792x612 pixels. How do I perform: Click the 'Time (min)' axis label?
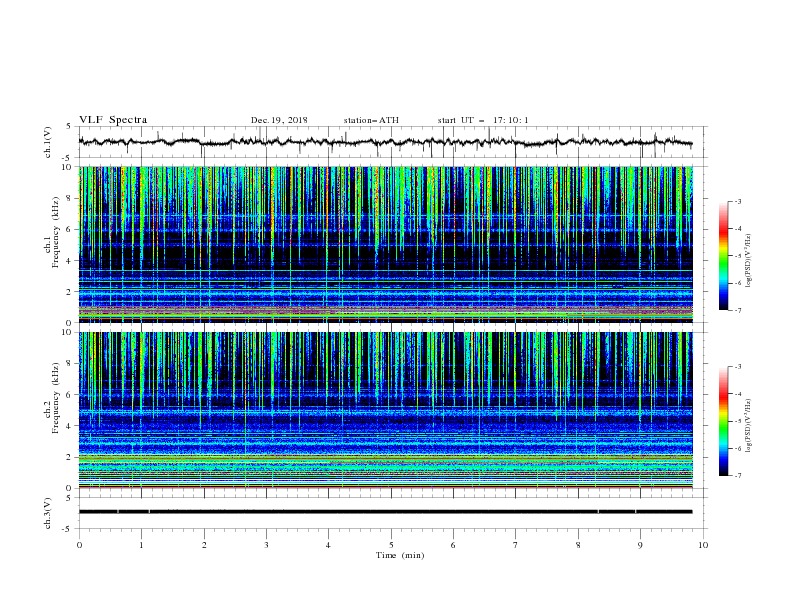tap(400, 555)
